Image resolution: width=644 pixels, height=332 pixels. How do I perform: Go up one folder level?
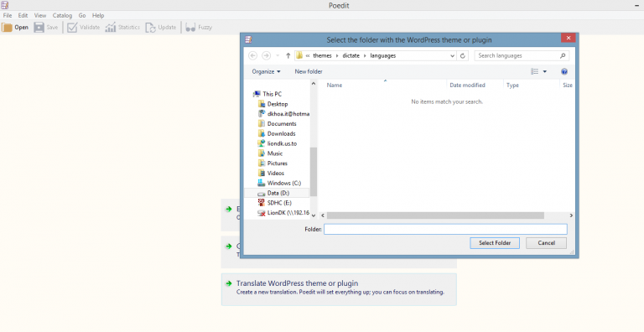pyautogui.click(x=288, y=55)
